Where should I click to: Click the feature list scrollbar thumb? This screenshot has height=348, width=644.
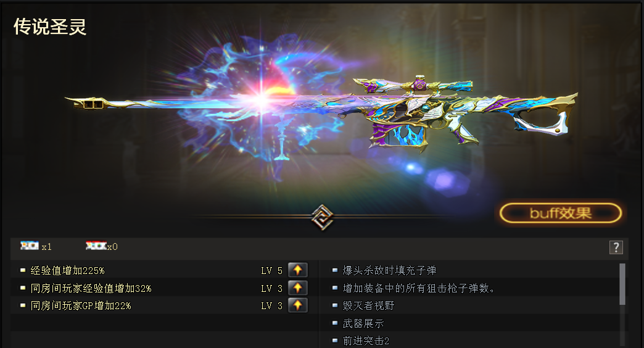(x=622, y=284)
